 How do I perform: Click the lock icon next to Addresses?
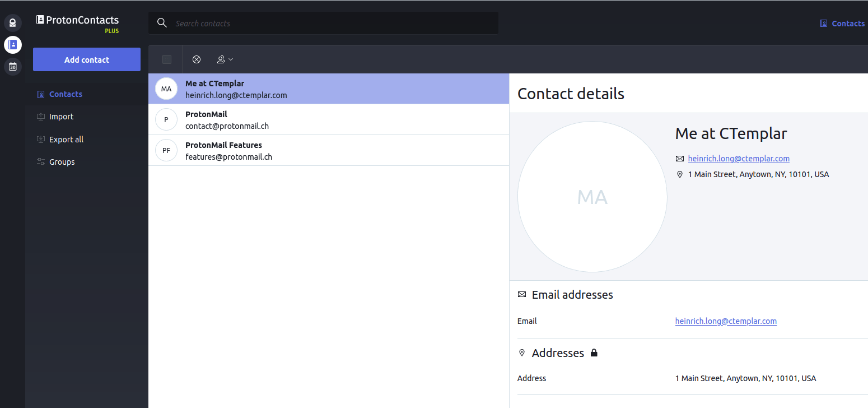click(x=594, y=353)
